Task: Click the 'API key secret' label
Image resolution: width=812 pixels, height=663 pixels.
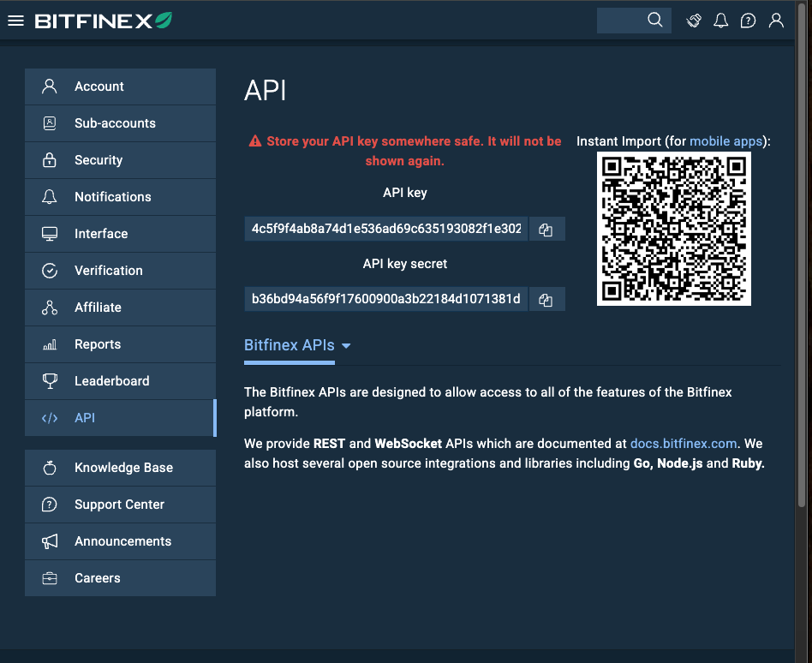Action: 405,264
